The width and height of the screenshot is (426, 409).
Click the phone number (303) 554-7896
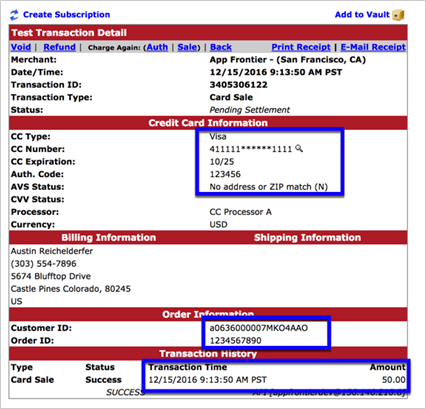point(43,264)
